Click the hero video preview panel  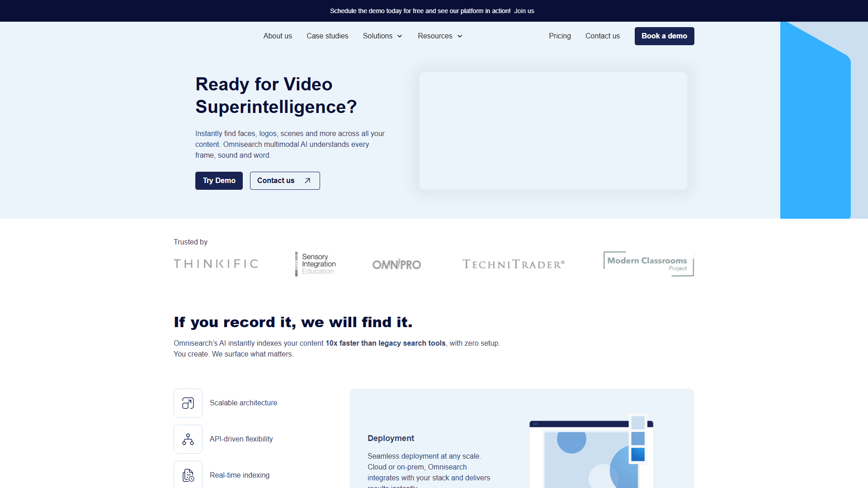click(x=553, y=131)
